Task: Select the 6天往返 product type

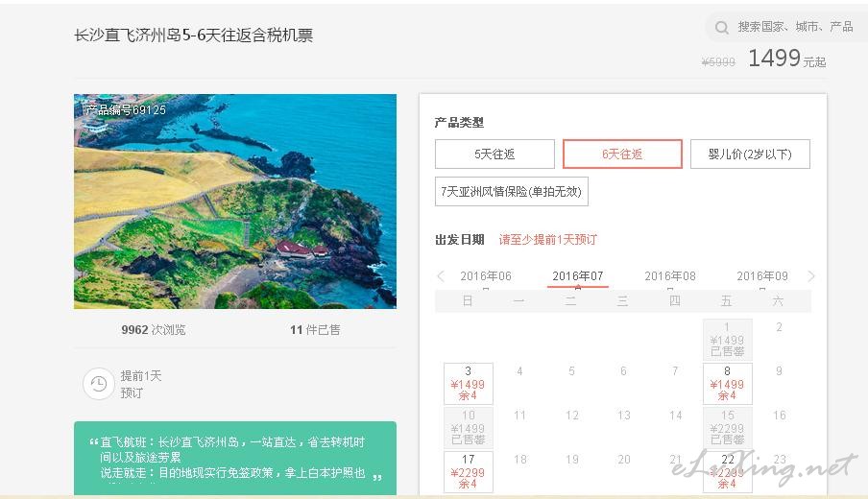Action: tap(622, 154)
